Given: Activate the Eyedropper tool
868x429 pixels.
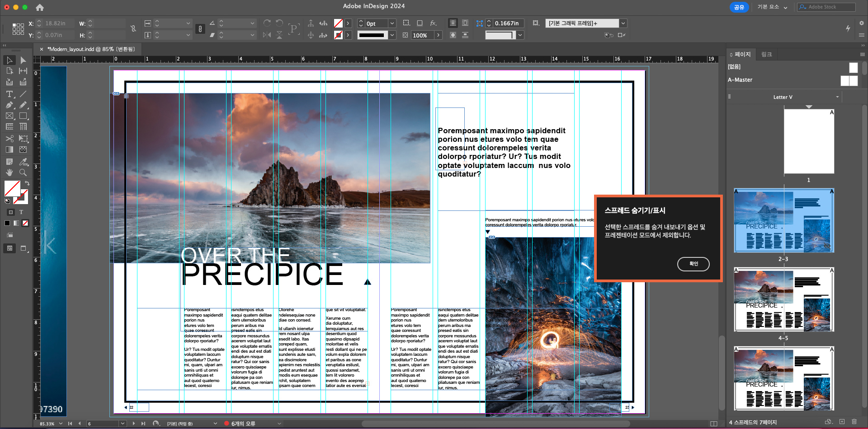Looking at the screenshot, I should [24, 161].
